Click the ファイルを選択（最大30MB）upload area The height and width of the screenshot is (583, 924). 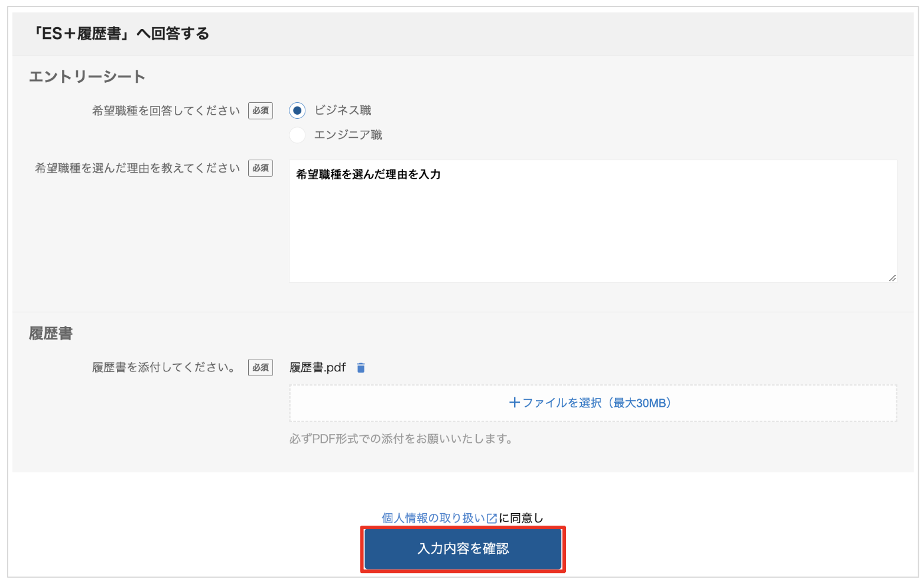tap(593, 403)
